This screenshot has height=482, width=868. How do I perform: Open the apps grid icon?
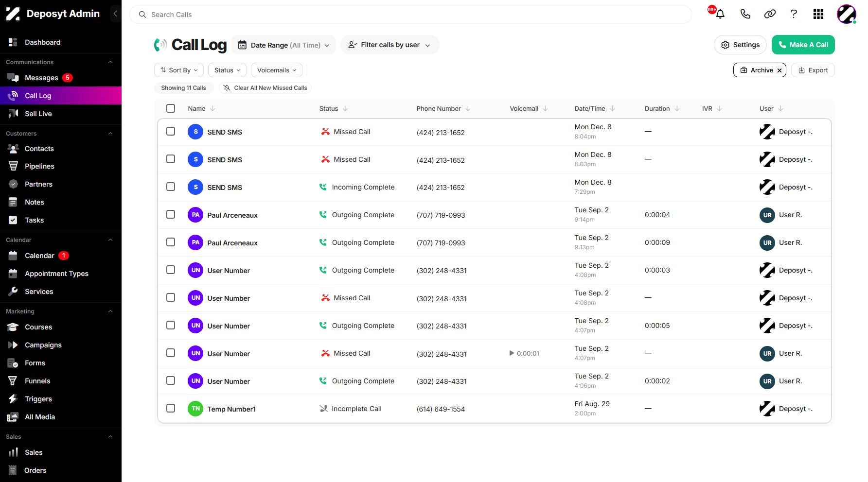point(818,14)
